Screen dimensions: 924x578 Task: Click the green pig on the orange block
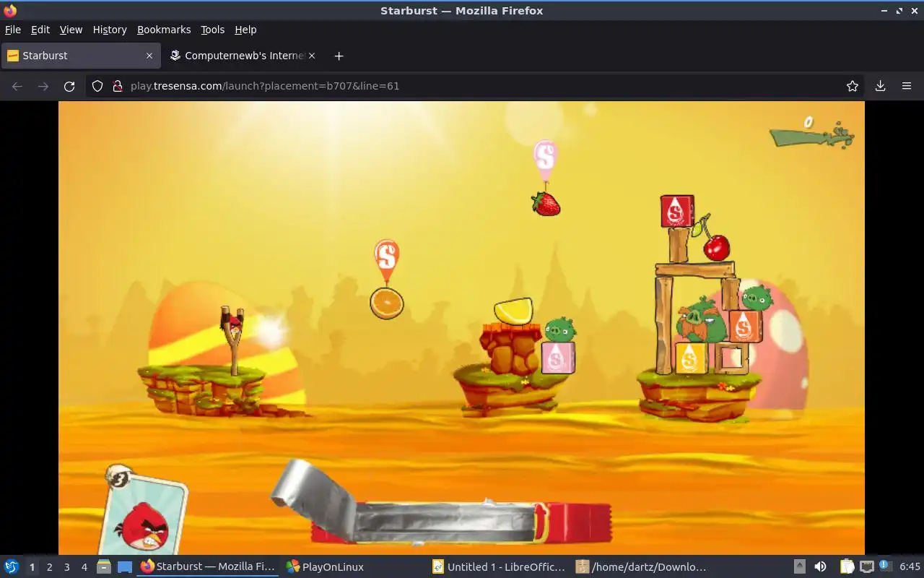coord(757,298)
